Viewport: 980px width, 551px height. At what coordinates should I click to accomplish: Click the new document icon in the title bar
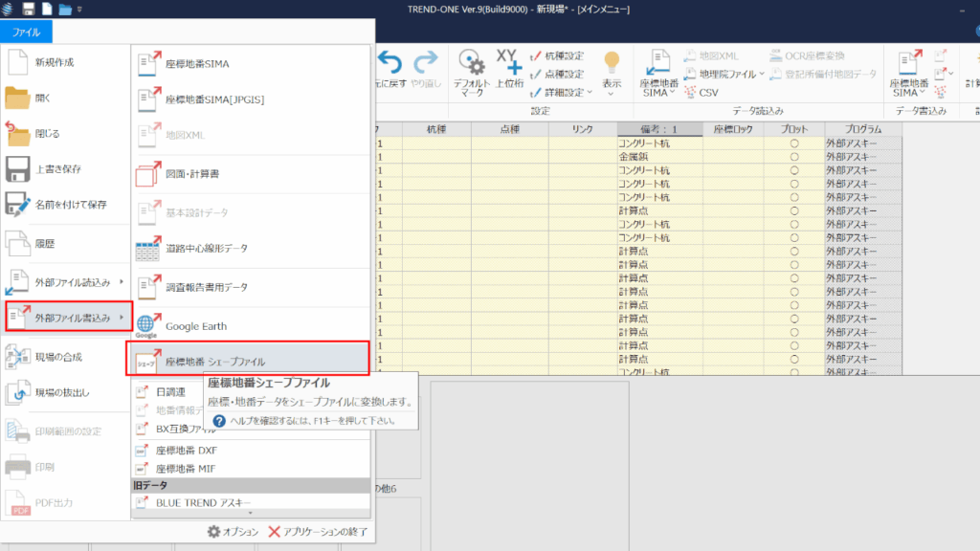pyautogui.click(x=47, y=9)
